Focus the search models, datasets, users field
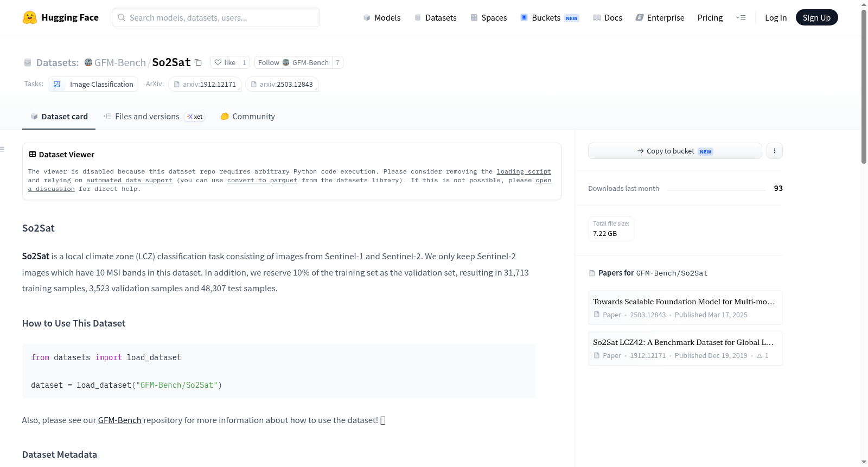The width and height of the screenshot is (868, 467). (x=216, y=17)
